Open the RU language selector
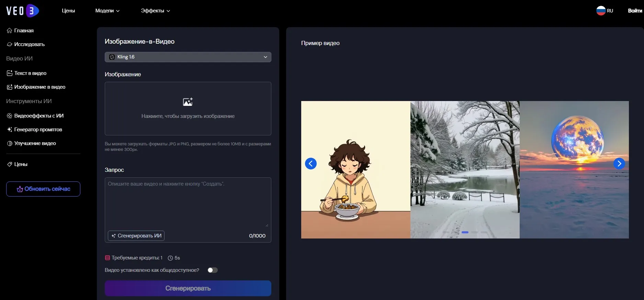 605,11
